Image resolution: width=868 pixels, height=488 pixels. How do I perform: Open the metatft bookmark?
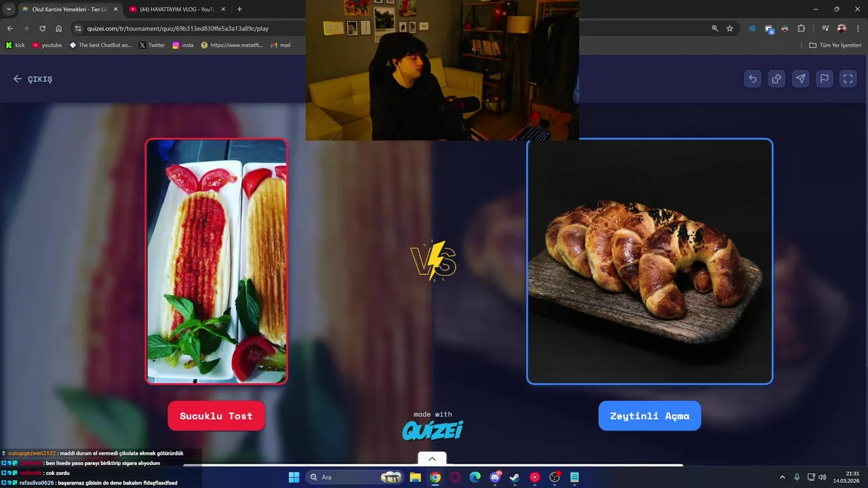click(x=232, y=45)
